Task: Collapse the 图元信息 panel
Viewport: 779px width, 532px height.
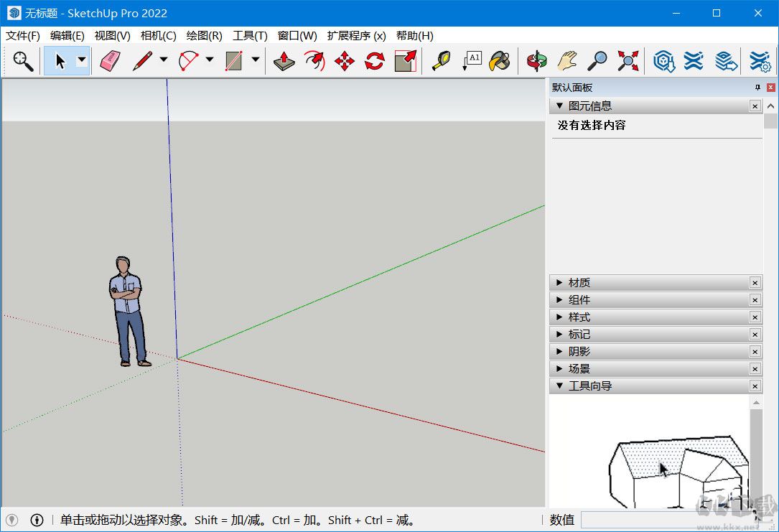Action: 559,106
